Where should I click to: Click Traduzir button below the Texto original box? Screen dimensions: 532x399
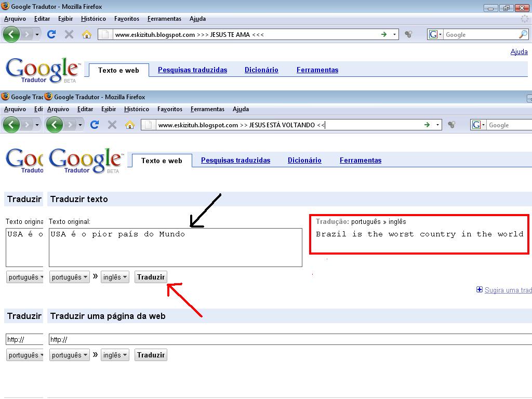(x=151, y=277)
